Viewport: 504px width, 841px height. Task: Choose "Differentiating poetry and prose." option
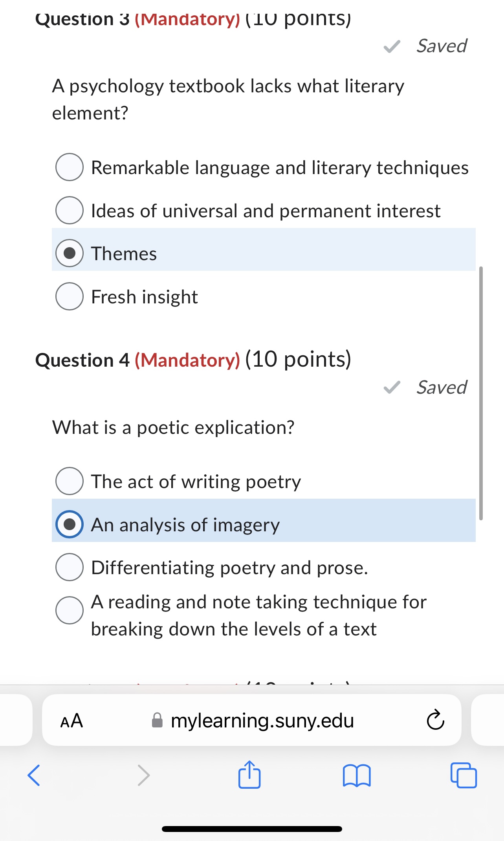pos(70,567)
